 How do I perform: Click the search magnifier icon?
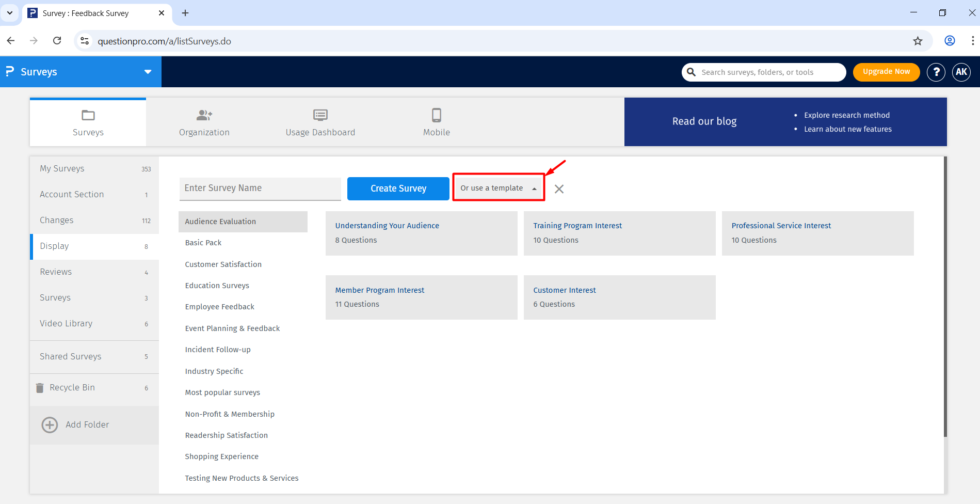(x=691, y=72)
